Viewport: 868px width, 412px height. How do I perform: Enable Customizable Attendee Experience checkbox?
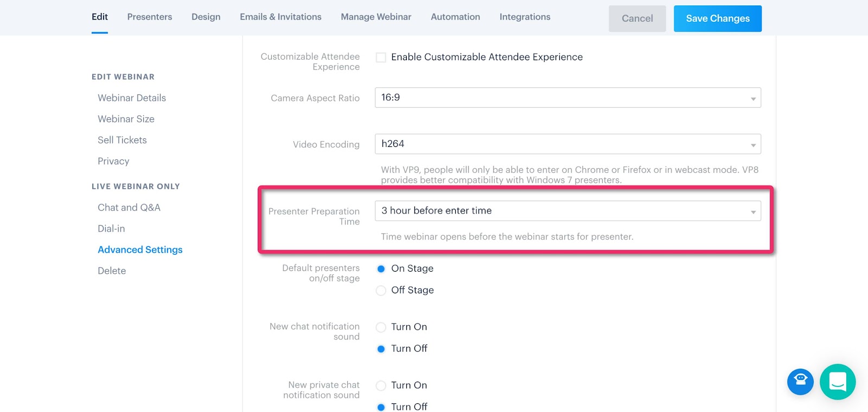coord(381,57)
